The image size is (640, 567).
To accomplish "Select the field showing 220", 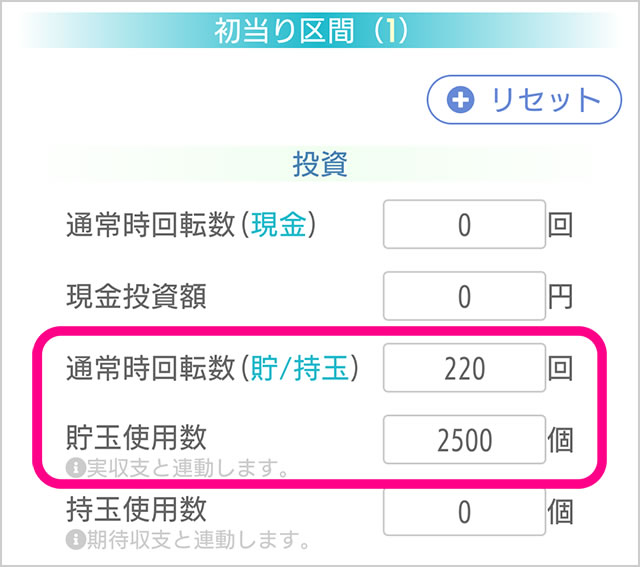I will pyautogui.click(x=464, y=369).
